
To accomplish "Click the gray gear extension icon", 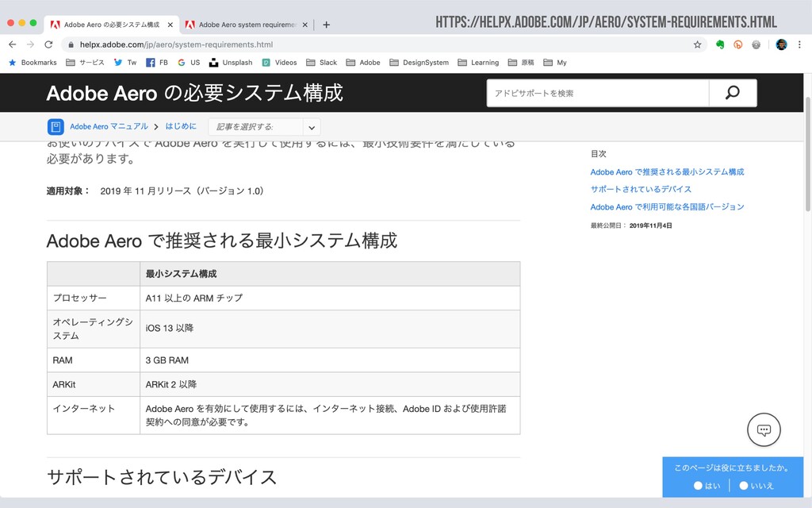I will click(756, 44).
